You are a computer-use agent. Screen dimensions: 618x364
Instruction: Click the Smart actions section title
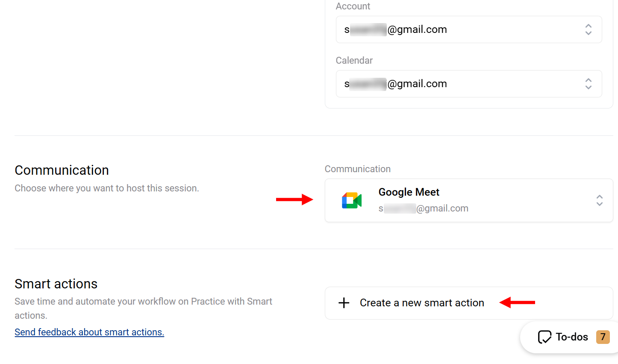(x=56, y=284)
